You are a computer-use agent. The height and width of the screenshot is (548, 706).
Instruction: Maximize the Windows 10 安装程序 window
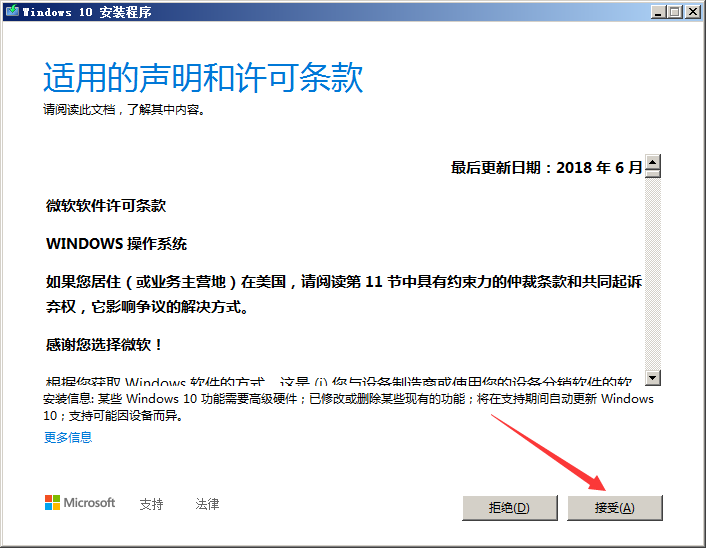pos(676,11)
